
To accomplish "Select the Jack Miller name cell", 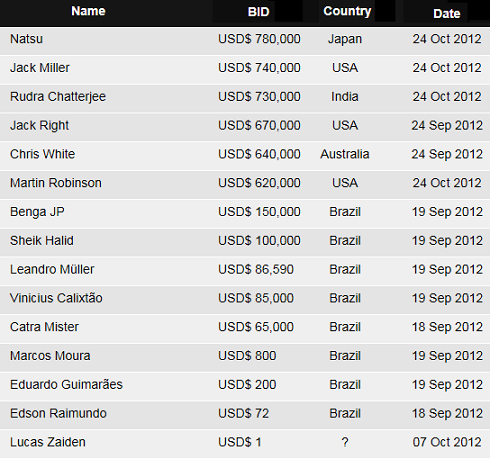I will 40,68.
